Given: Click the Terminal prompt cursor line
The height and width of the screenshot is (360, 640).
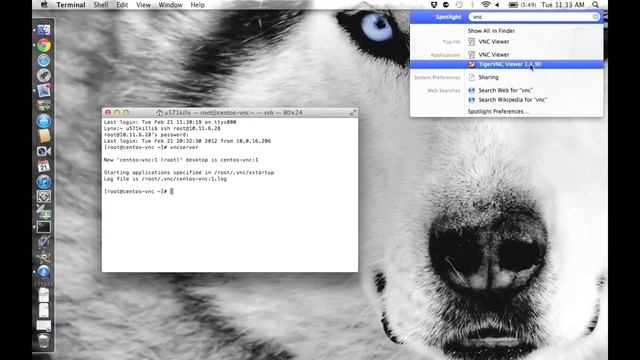Looking at the screenshot, I should point(138,191).
